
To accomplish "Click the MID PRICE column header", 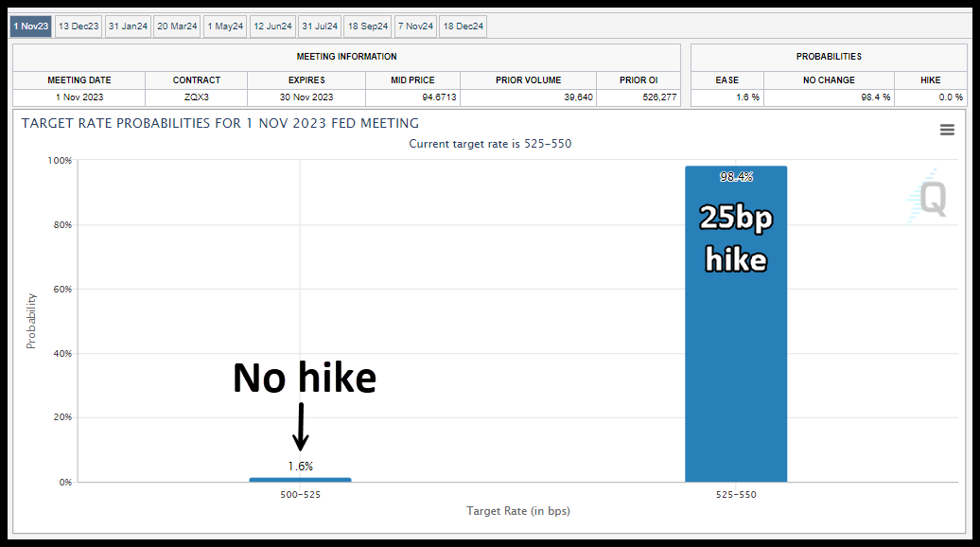I will click(x=412, y=80).
